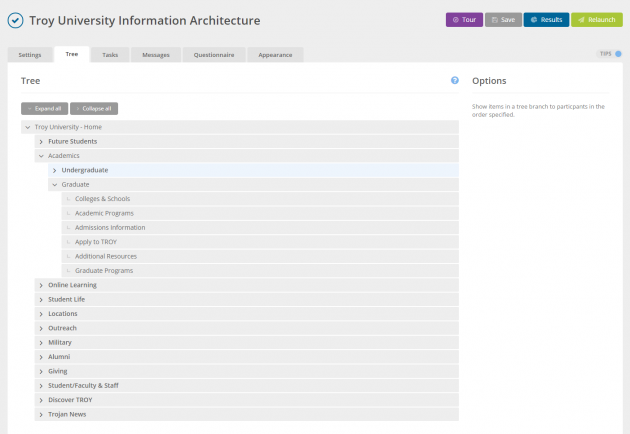Select the Tree tab
This screenshot has height=434, width=630.
72,54
